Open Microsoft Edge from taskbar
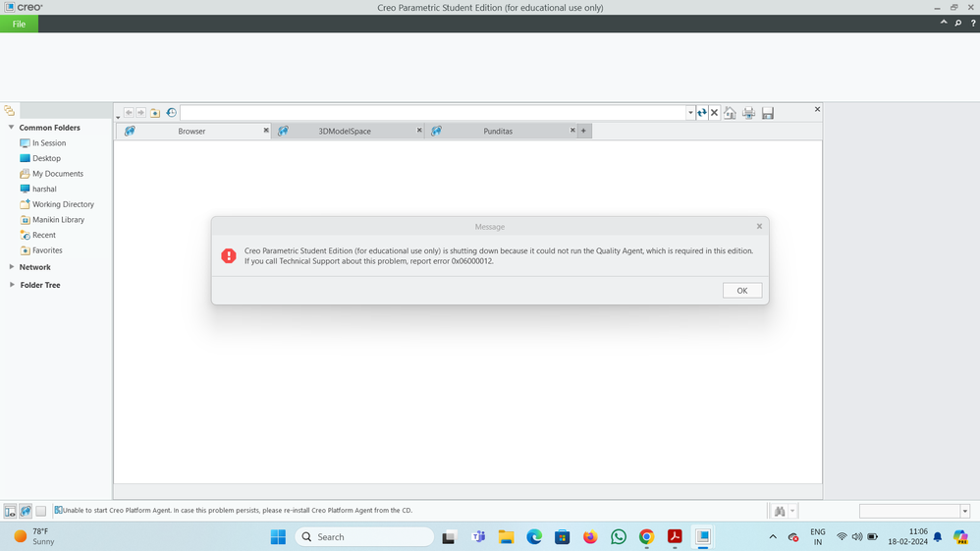Viewport: 980px width, 551px height. coord(534,536)
